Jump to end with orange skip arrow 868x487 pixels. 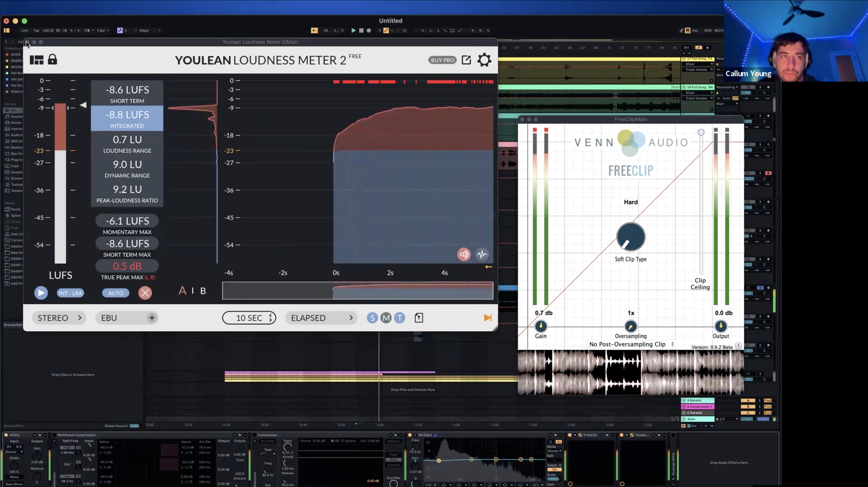487,318
